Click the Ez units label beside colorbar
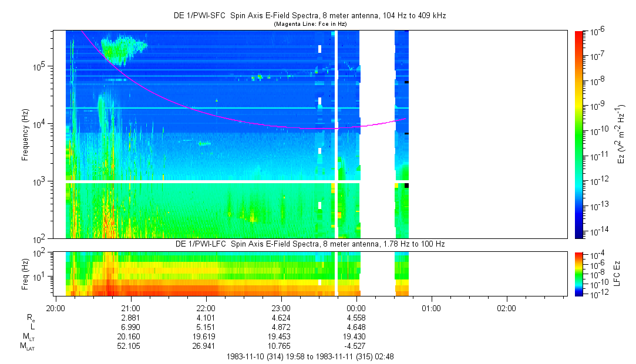Image resolution: width=636 pixels, height=364 pixels. point(621,134)
